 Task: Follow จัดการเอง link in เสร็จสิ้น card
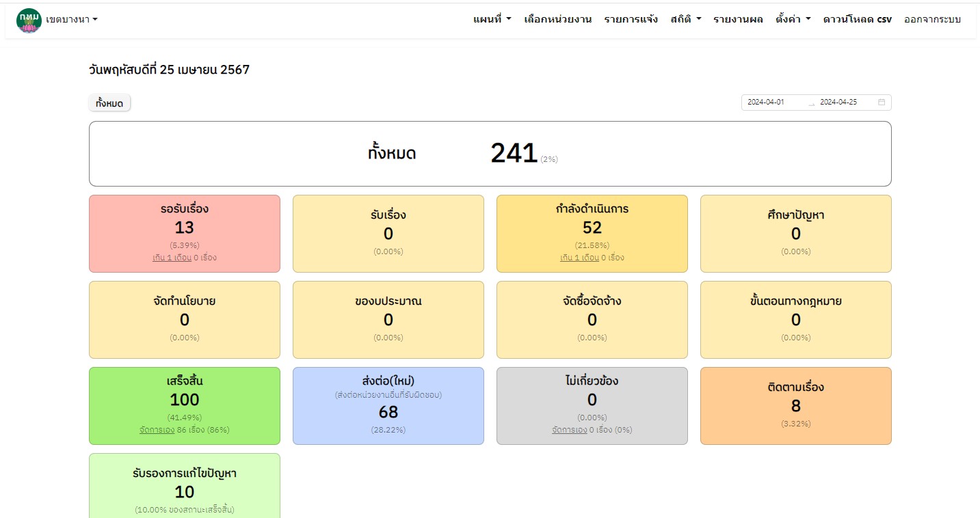157,430
